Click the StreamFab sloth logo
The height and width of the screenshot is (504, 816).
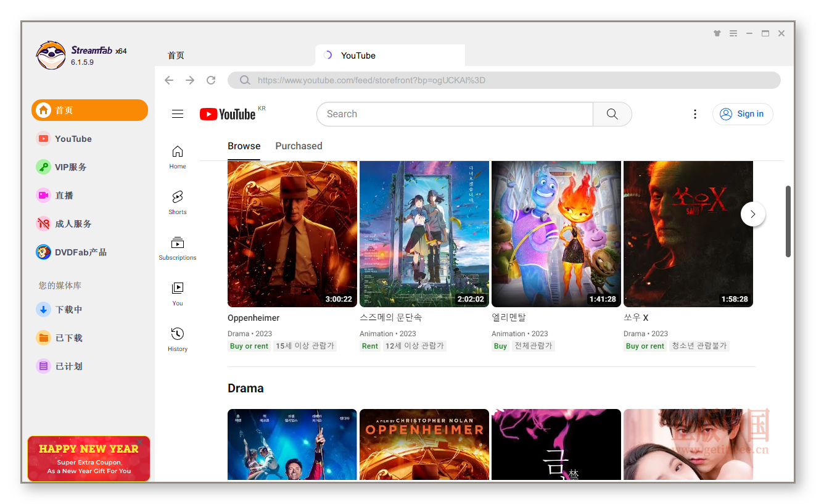point(51,56)
